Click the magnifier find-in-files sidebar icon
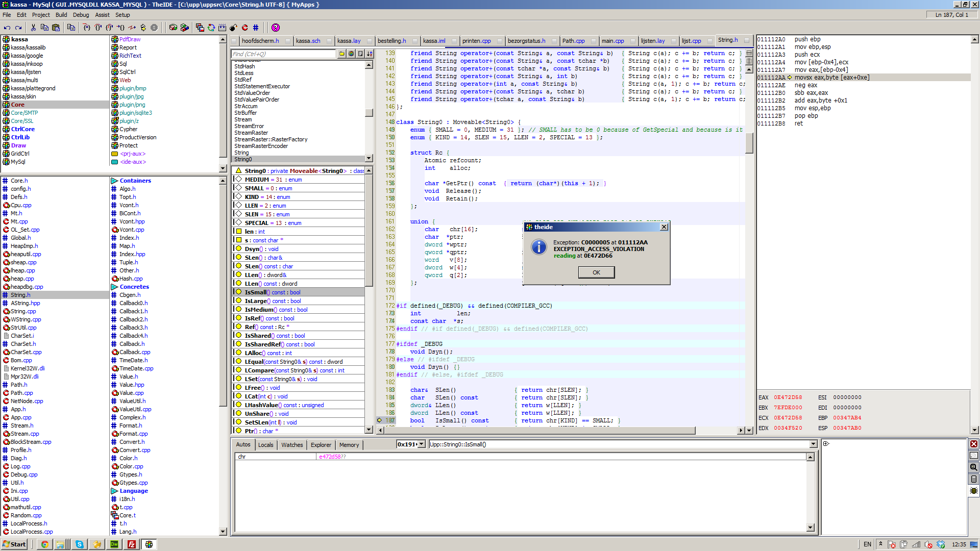This screenshot has width=980, height=551. 973,467
